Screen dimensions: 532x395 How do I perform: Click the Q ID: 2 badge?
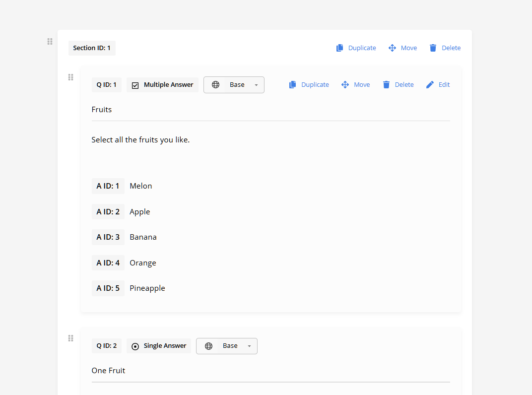106,345
